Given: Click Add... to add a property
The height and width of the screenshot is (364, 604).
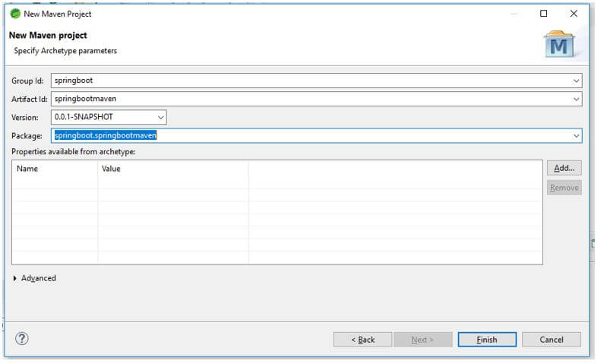Looking at the screenshot, I should pos(564,168).
